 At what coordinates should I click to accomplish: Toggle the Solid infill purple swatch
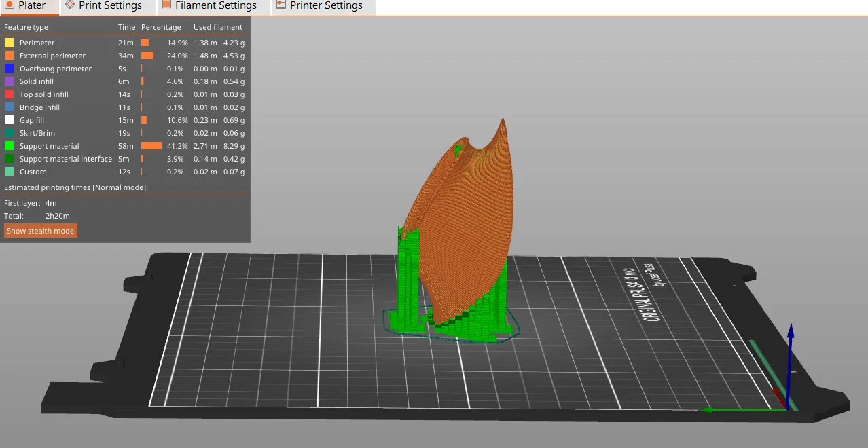9,81
